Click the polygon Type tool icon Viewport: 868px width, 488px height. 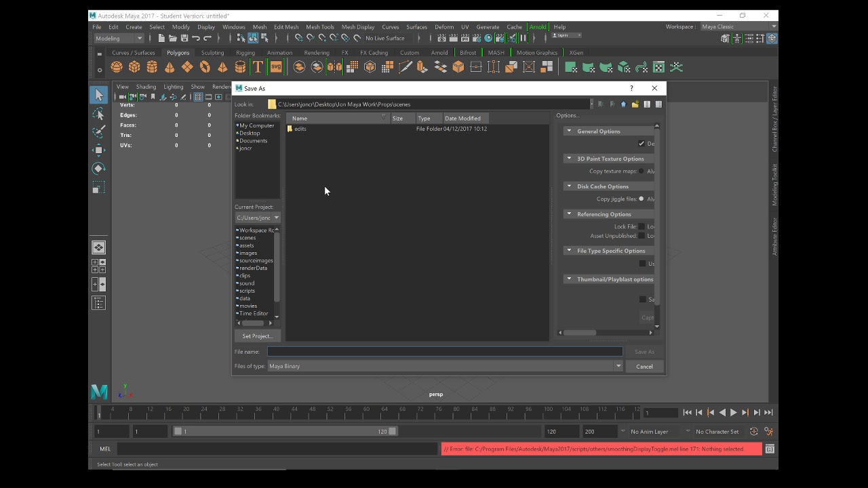click(x=258, y=67)
